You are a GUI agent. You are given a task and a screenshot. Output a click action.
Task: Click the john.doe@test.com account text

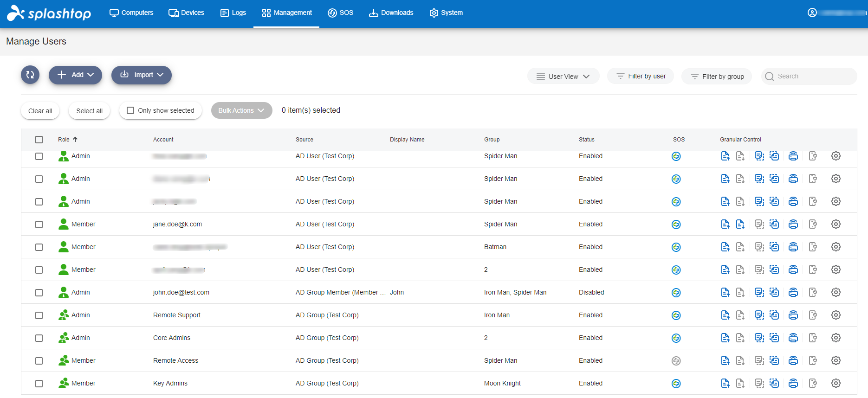pyautogui.click(x=181, y=292)
